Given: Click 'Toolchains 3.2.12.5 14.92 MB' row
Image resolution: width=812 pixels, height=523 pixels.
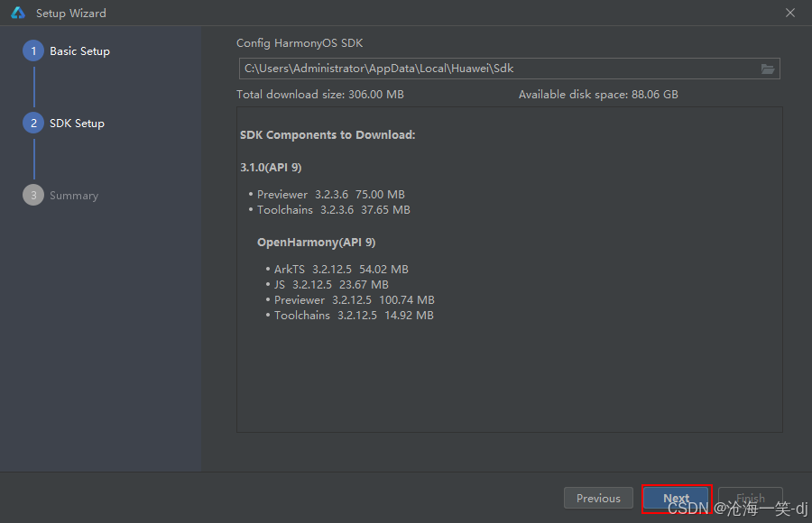Looking at the screenshot, I should (353, 316).
